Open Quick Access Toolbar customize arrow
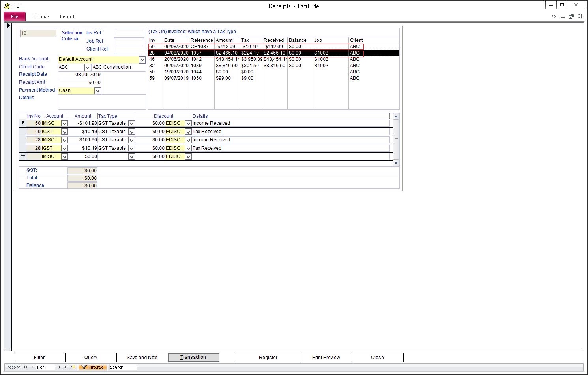 (18, 7)
